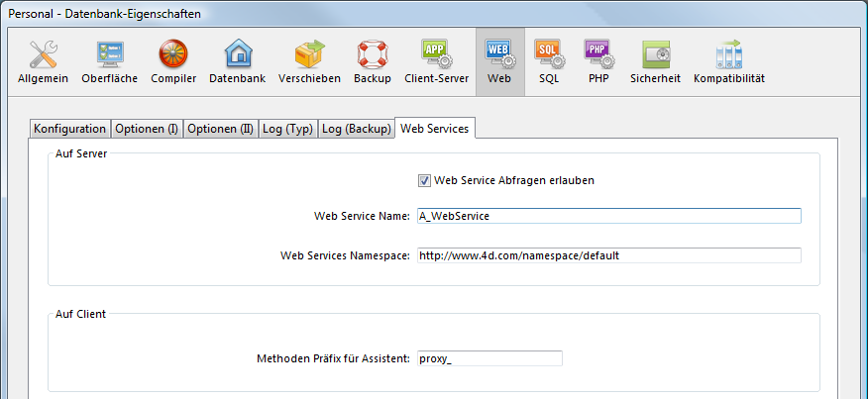Select the Oberfläche toolbar icon
Image resolution: width=868 pixels, height=399 pixels.
click(109, 61)
